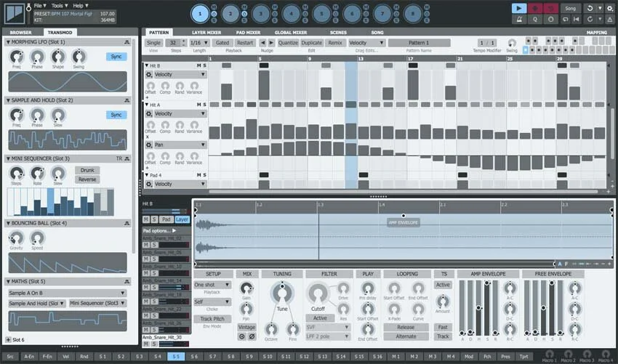Click the first red record button

pos(535,8)
